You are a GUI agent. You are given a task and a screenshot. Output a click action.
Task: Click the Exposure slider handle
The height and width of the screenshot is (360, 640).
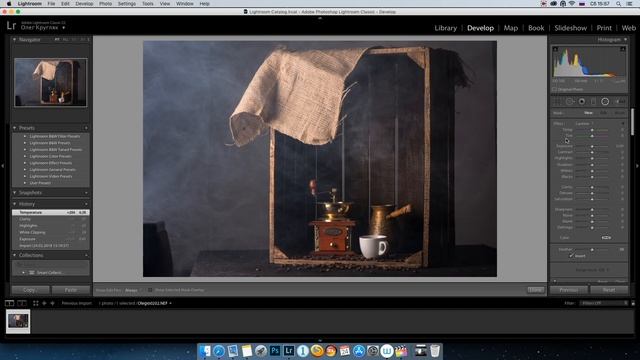[592, 146]
